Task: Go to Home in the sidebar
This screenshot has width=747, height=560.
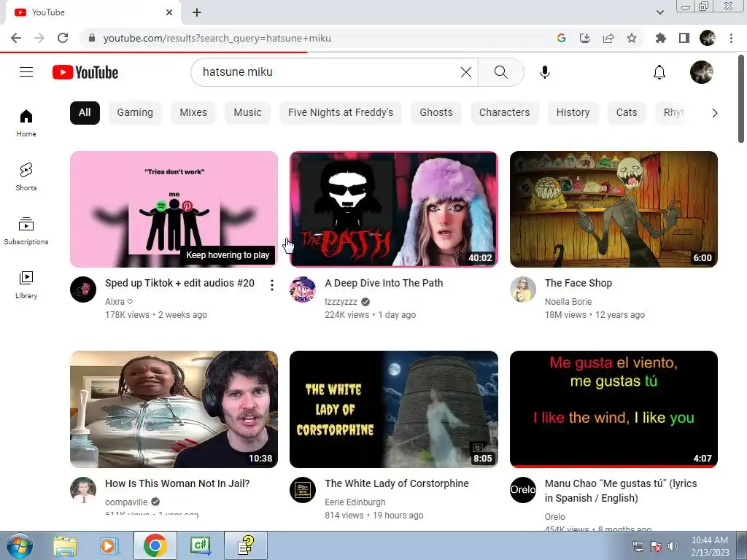Action: coord(26,122)
